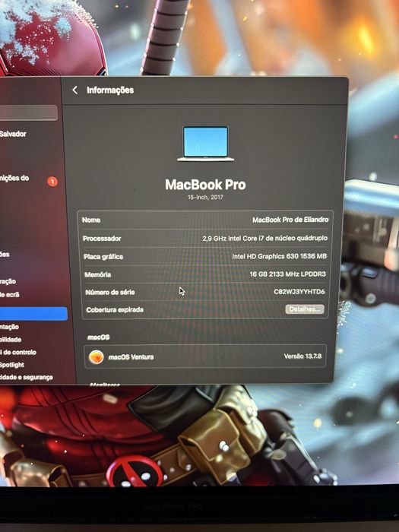Open the privacidade e segurança sidebar item
The height and width of the screenshot is (532, 399).
click(x=27, y=377)
